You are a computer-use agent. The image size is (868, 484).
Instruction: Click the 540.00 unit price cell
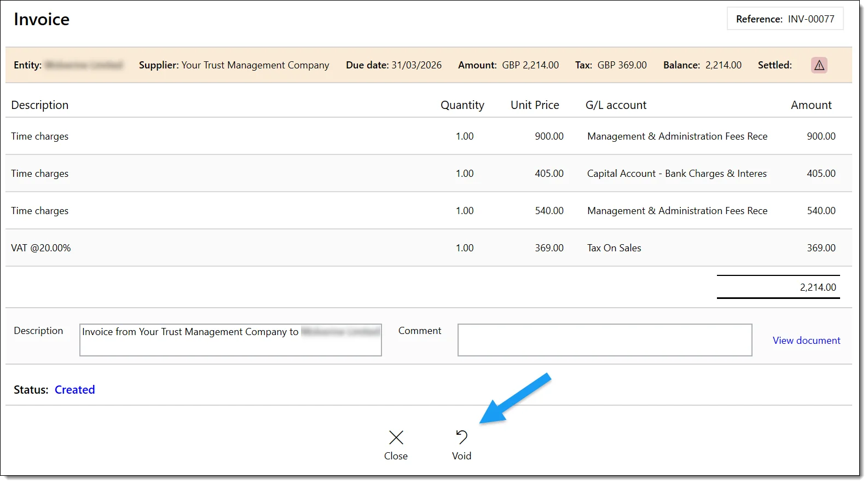point(549,210)
